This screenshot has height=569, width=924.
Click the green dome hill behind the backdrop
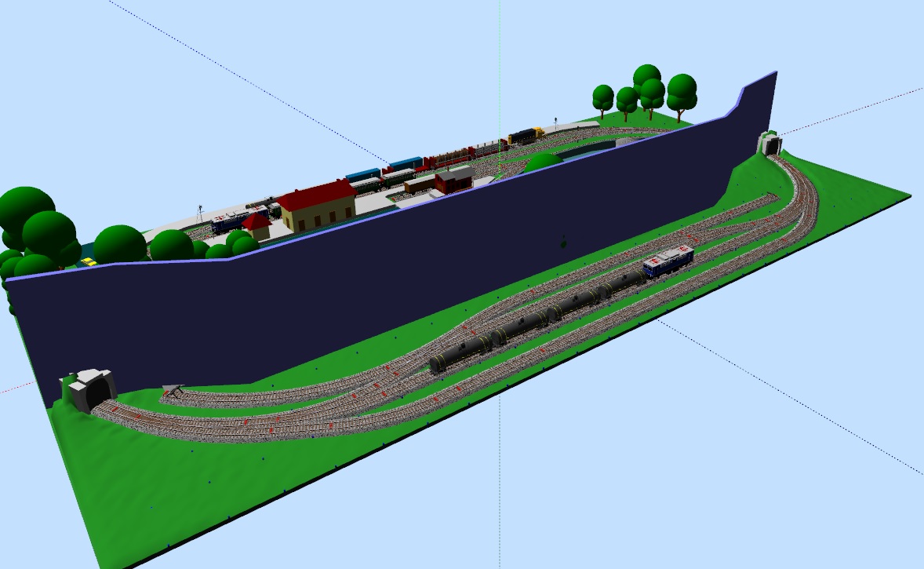[541, 162]
